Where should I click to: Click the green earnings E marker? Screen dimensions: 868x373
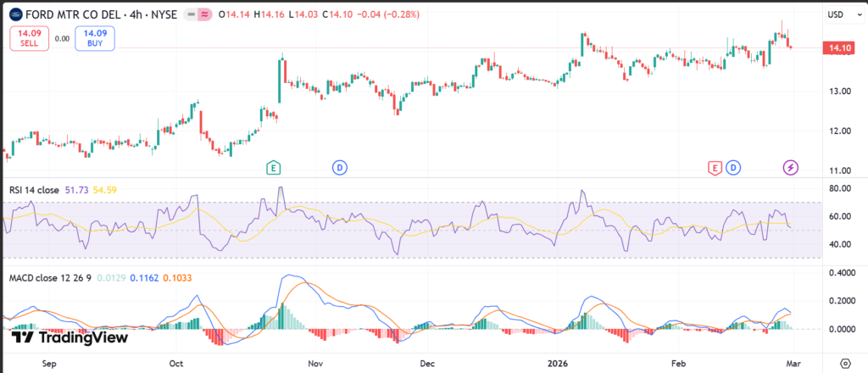pos(273,168)
